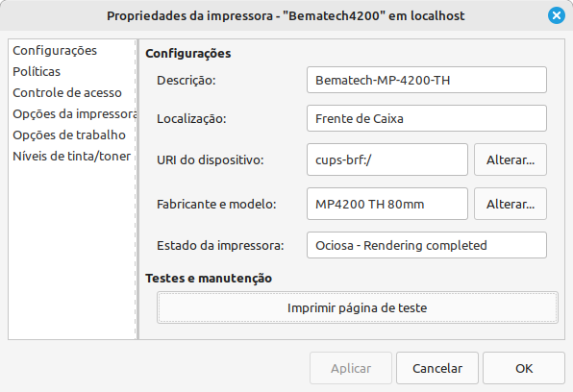Cancel the dialog with Cancelar
This screenshot has width=573, height=392.
[437, 368]
